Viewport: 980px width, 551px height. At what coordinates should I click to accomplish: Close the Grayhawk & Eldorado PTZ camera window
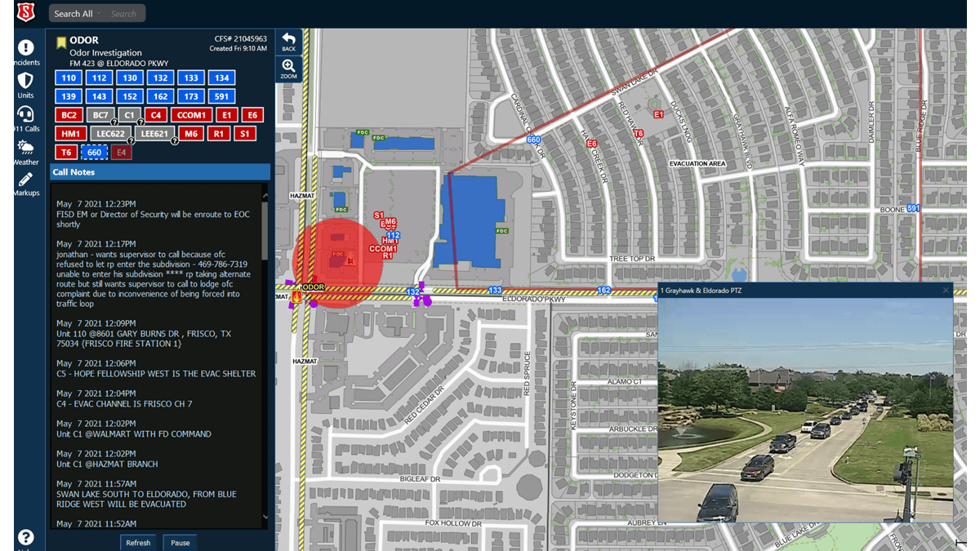click(946, 291)
